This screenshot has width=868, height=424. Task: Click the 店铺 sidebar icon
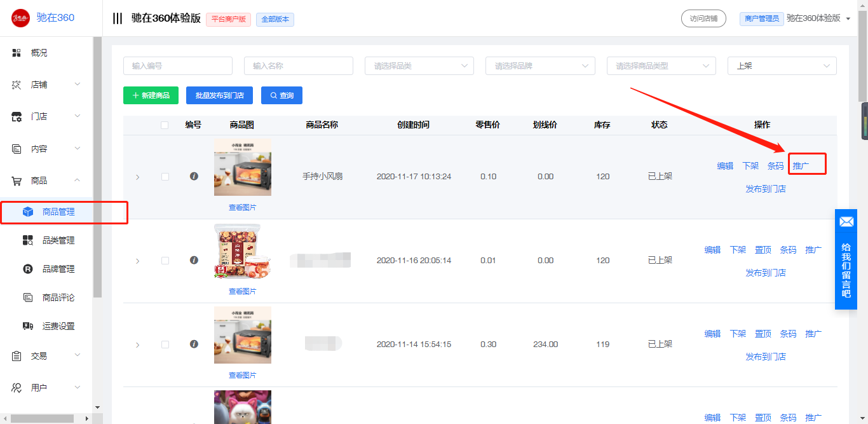17,85
